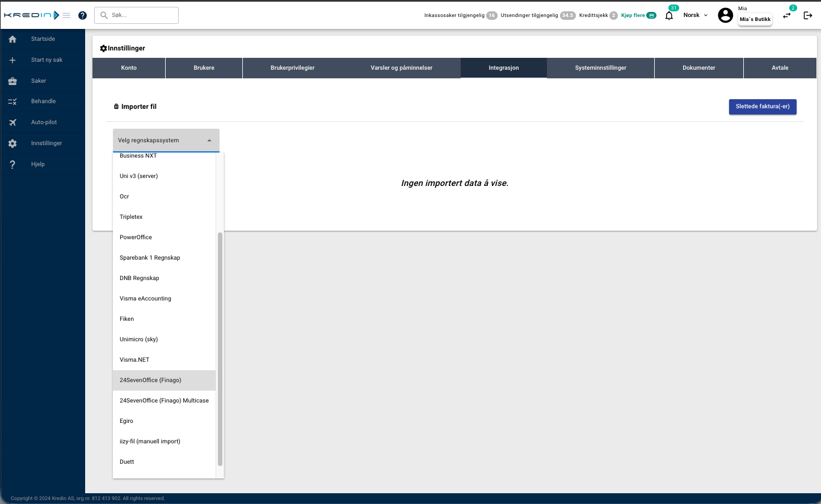Open help via the question mark icon in header
Image resolution: width=821 pixels, height=504 pixels.
click(82, 15)
